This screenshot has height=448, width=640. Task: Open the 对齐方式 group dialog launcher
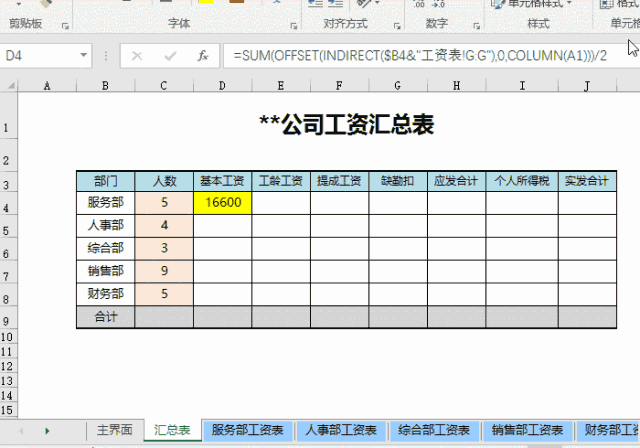point(397,26)
